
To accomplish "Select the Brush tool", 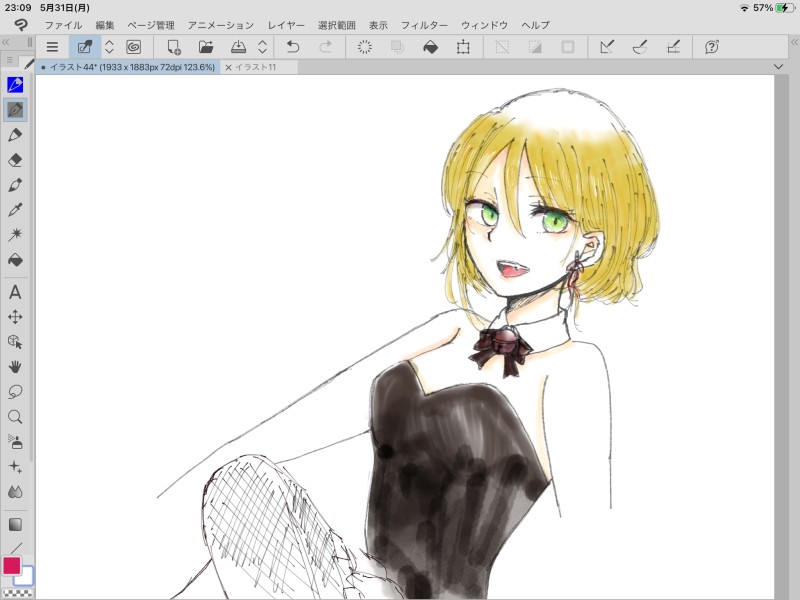I will coord(15,185).
